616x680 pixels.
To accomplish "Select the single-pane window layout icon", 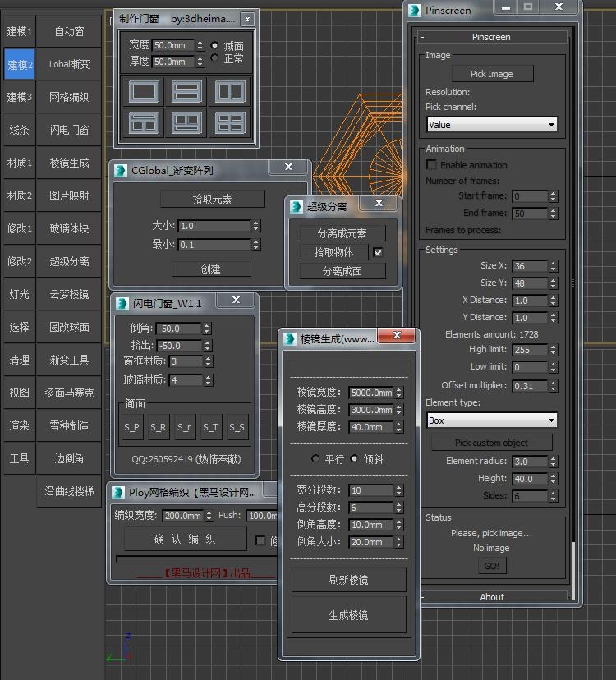I will (x=144, y=92).
